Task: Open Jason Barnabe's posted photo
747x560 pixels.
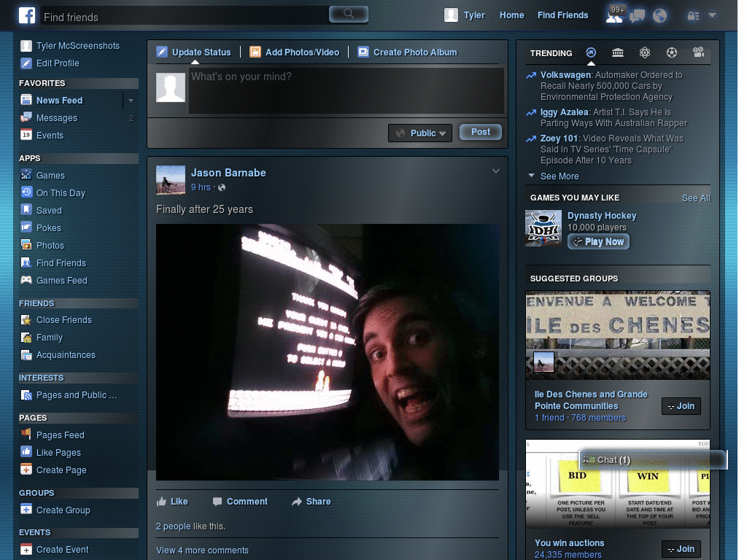Action: 328,352
